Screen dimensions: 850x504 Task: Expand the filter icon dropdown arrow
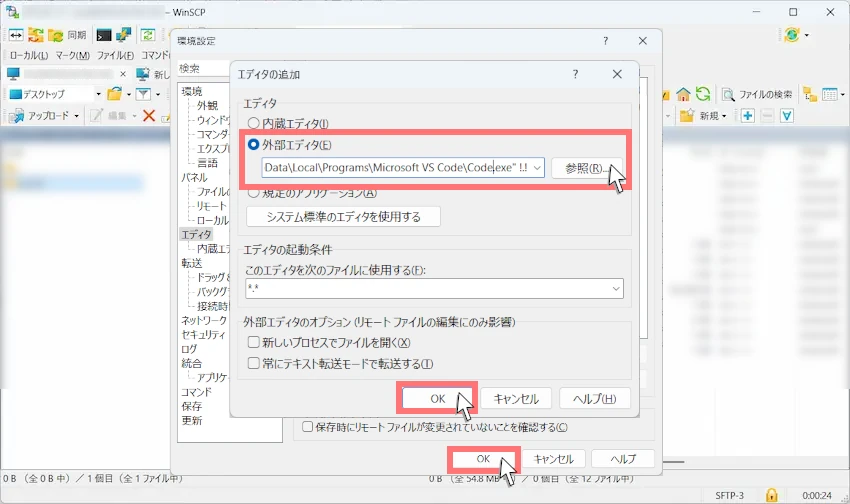click(158, 94)
